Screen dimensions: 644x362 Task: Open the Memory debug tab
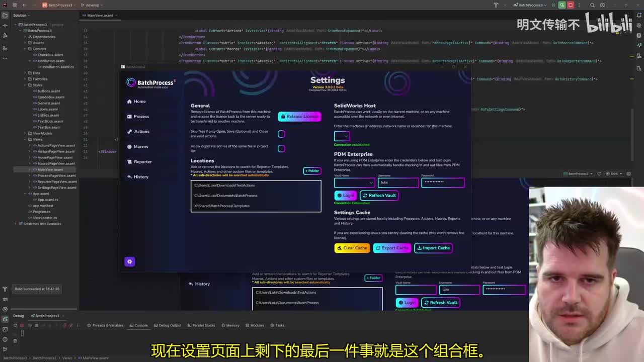click(x=230, y=325)
